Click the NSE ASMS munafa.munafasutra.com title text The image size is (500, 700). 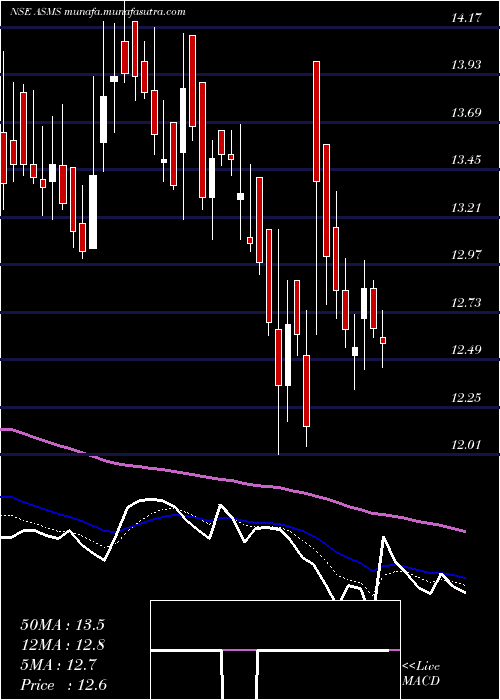coord(98,12)
